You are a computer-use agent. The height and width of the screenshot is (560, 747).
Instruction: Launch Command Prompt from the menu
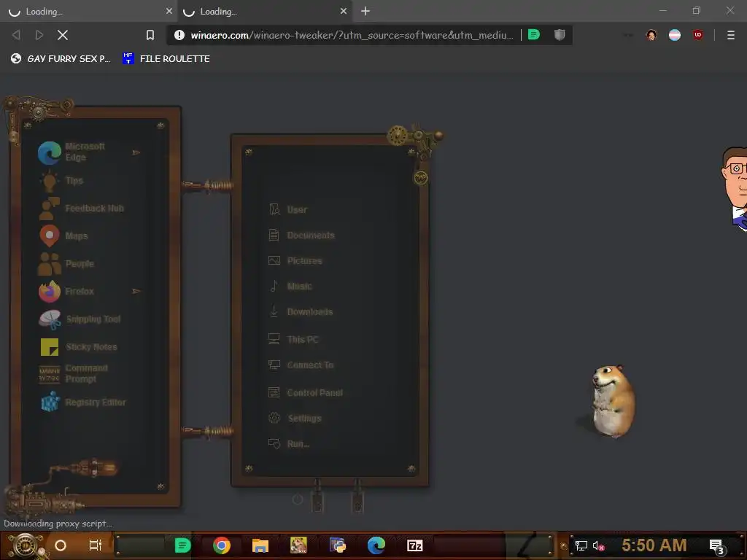[x=74, y=374]
